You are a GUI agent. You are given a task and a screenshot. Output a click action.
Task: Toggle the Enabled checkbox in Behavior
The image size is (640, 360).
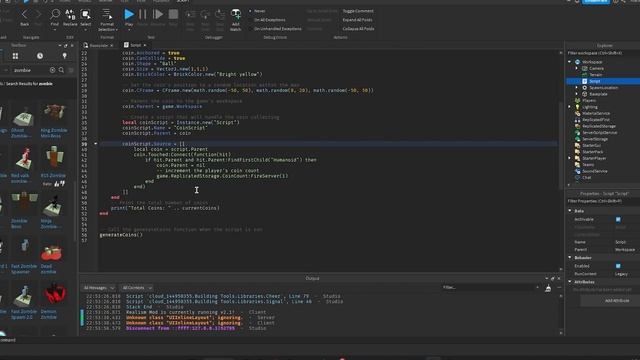click(x=618, y=266)
